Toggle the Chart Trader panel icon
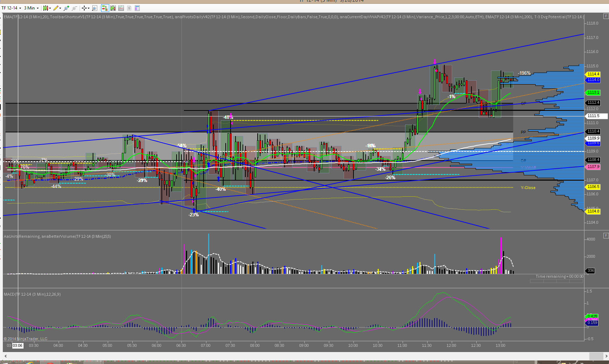 click(105, 8)
